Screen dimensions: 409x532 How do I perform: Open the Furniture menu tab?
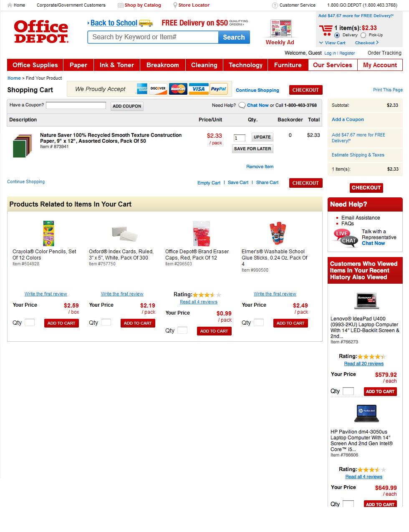coord(288,65)
